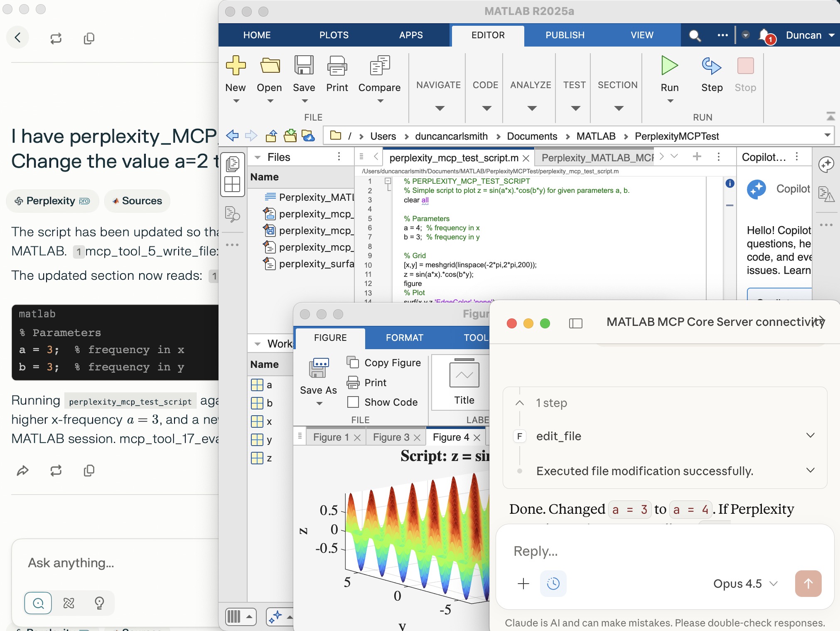Select the Figure 3 tab
Screen dimensions: 840x631
(391, 437)
